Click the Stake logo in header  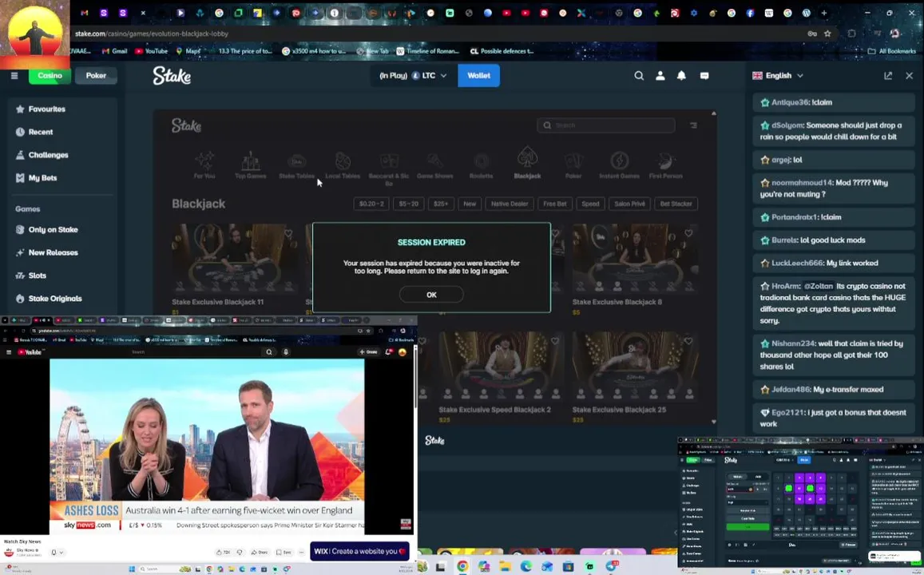pyautogui.click(x=172, y=75)
